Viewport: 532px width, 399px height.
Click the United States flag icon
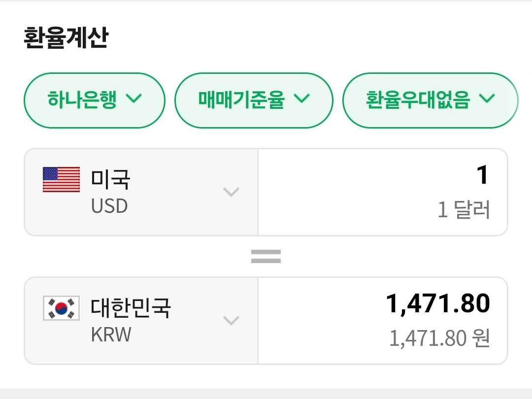[61, 179]
